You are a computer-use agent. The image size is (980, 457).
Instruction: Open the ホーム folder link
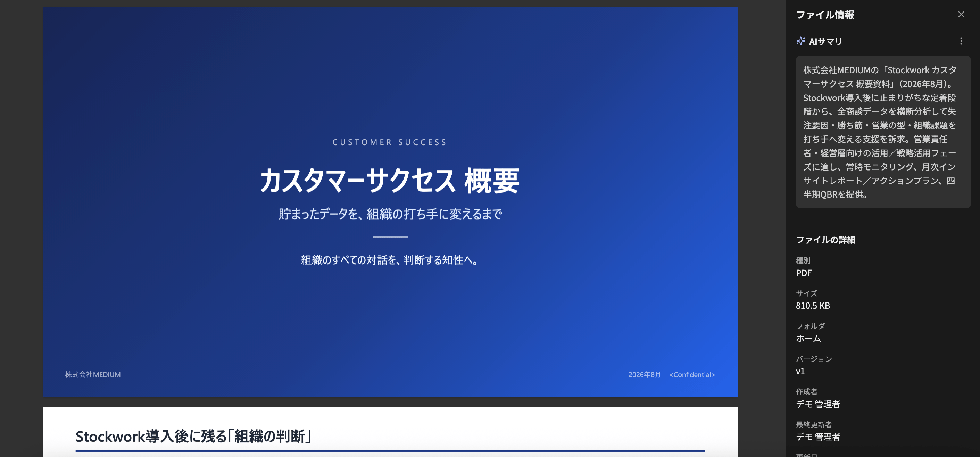(x=808, y=338)
